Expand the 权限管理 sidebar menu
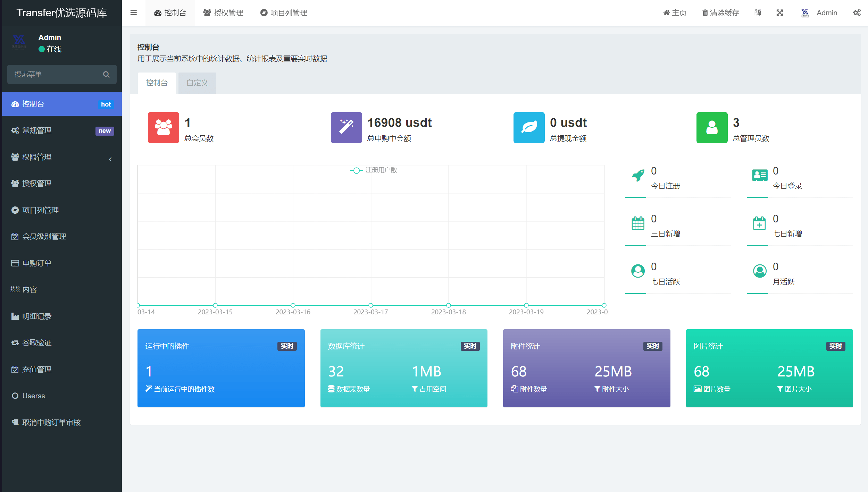The width and height of the screenshot is (868, 492). (x=37, y=157)
